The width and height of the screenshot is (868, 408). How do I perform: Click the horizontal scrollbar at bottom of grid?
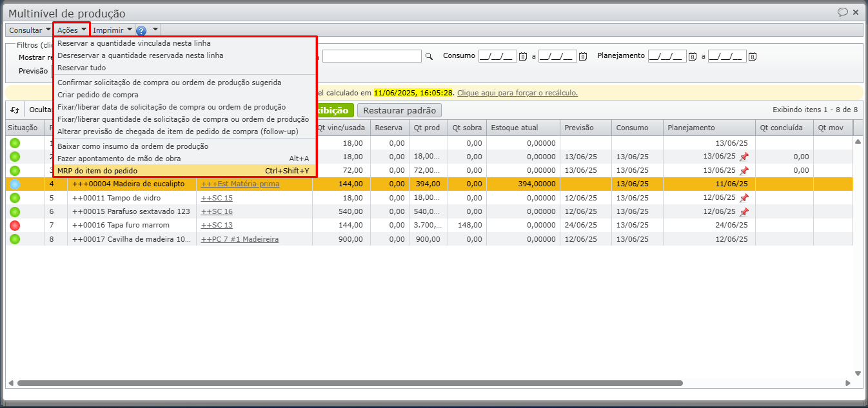348,383
